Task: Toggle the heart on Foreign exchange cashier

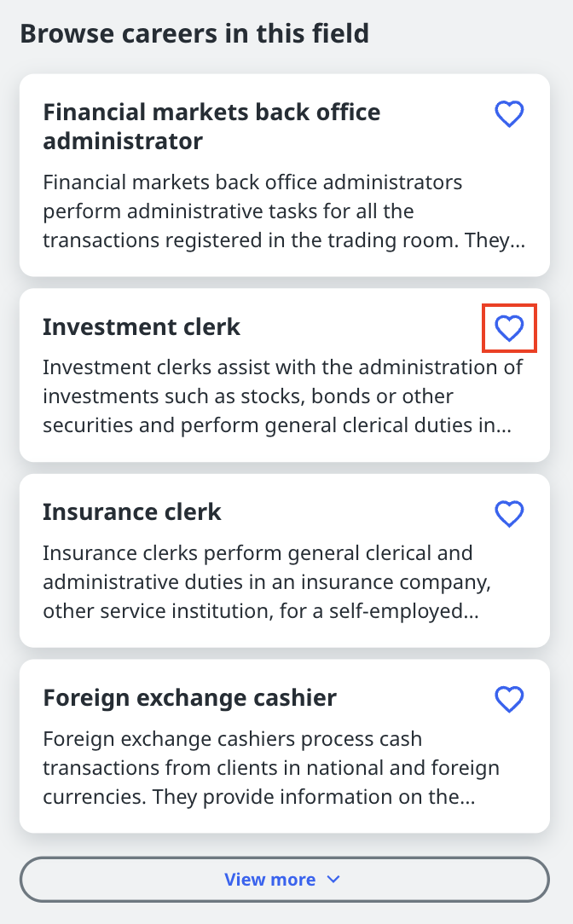Action: pos(509,700)
